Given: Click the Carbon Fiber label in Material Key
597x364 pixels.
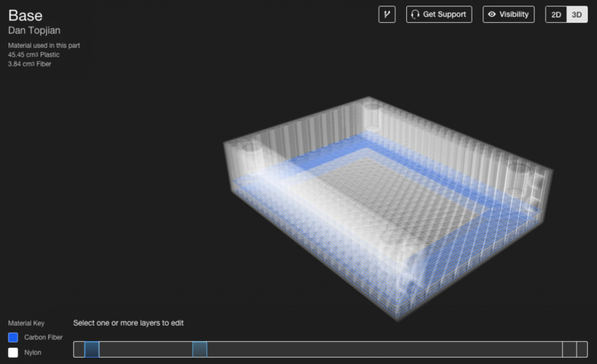Looking at the screenshot, I should (43, 337).
